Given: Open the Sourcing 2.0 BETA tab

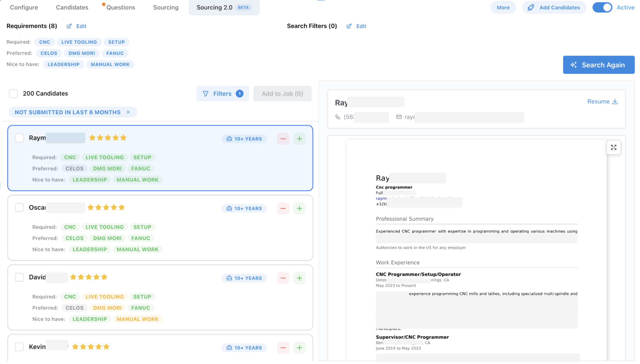Looking at the screenshot, I should [x=224, y=7].
